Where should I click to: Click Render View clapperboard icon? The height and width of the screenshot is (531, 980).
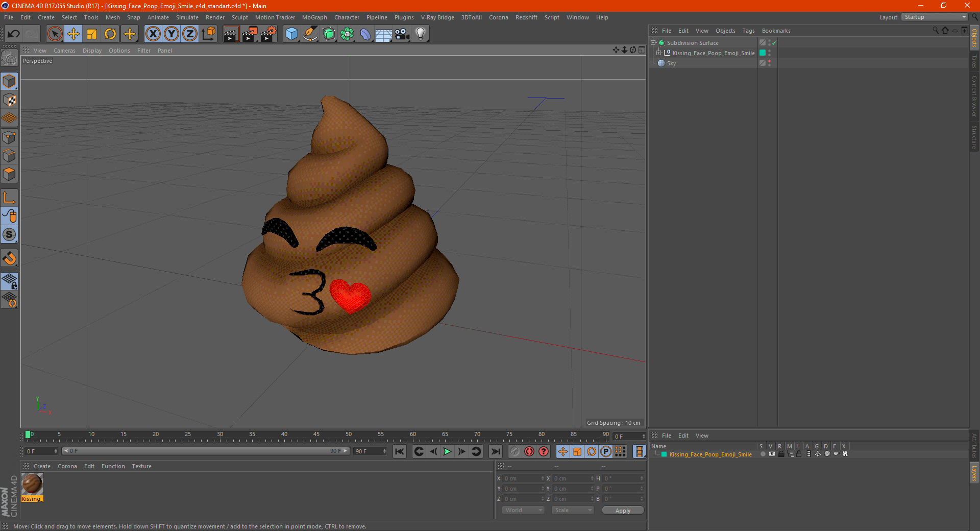(x=231, y=34)
